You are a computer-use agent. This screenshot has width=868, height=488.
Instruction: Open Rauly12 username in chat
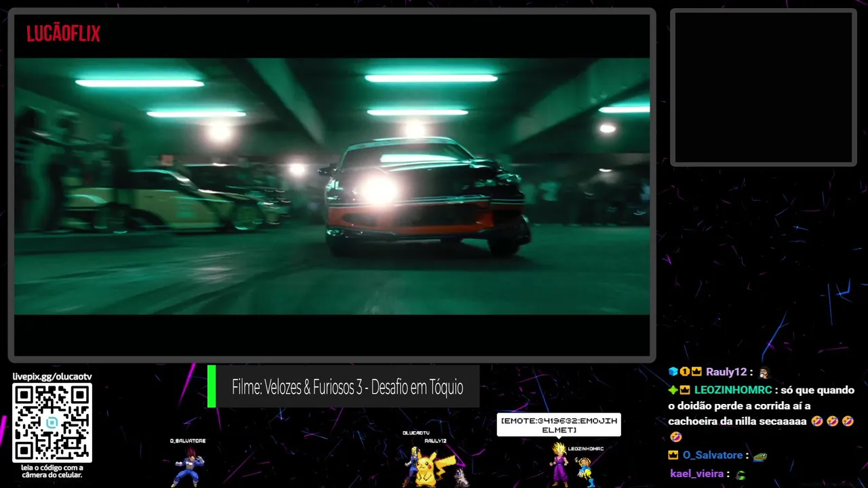726,372
